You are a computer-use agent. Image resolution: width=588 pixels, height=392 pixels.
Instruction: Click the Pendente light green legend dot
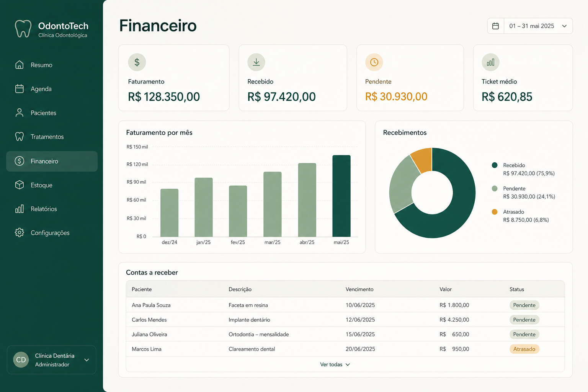click(x=495, y=189)
